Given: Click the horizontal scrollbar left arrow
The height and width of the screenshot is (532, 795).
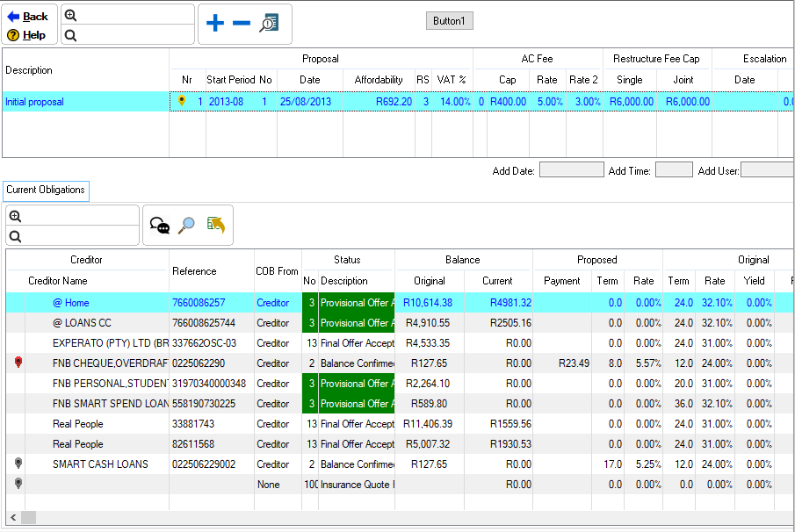Looking at the screenshot, I should click(x=13, y=518).
